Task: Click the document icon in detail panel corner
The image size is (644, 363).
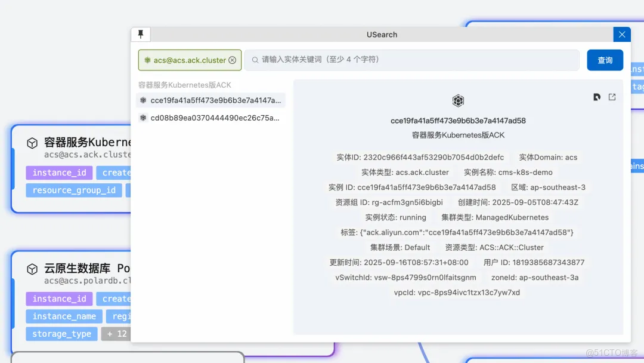Action: click(597, 97)
